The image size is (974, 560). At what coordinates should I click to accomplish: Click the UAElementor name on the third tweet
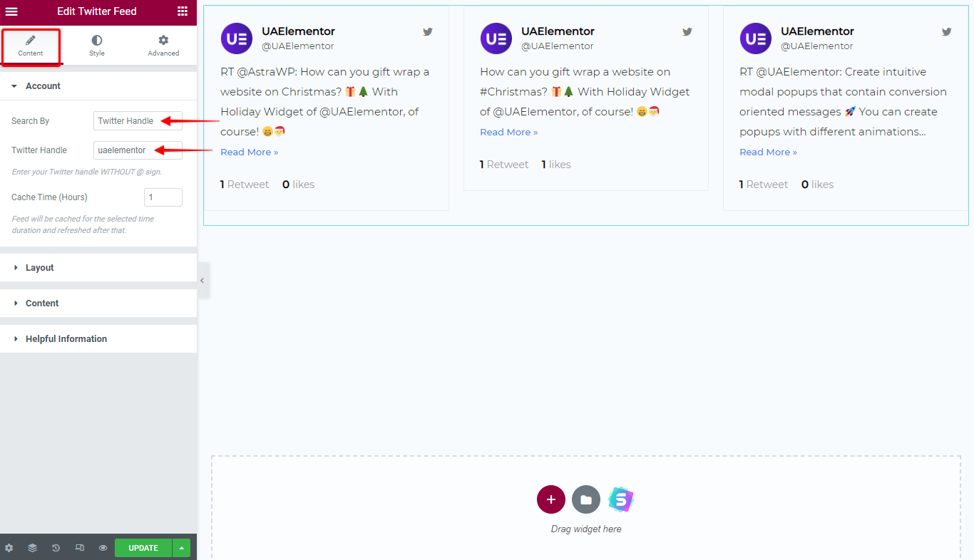817,31
